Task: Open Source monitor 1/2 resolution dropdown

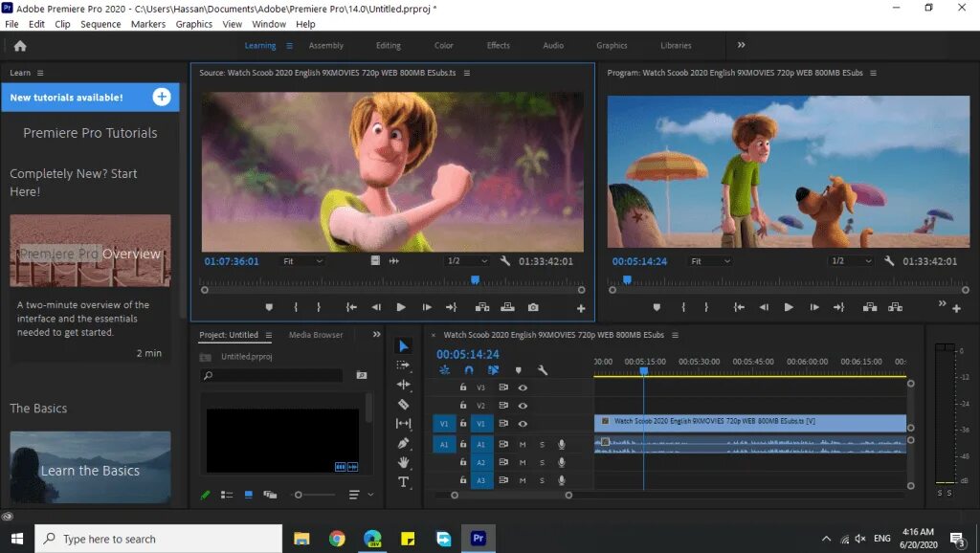Action: click(x=467, y=260)
